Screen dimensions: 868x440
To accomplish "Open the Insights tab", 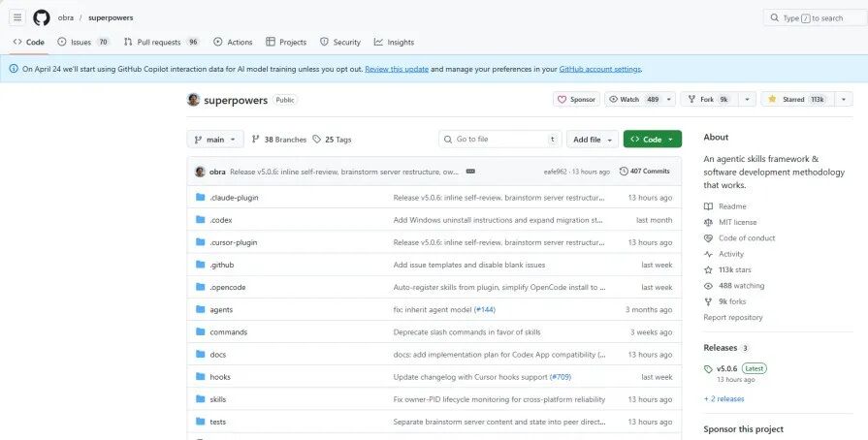I will pos(394,42).
